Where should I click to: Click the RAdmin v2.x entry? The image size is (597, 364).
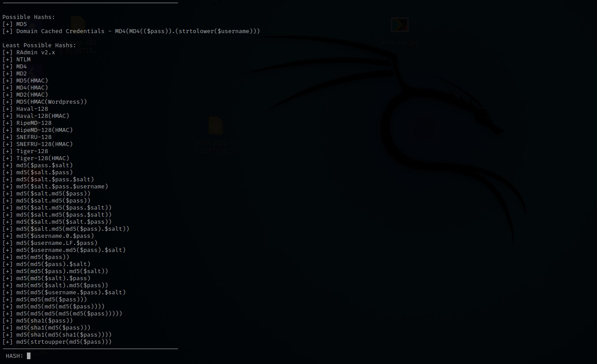[36, 53]
